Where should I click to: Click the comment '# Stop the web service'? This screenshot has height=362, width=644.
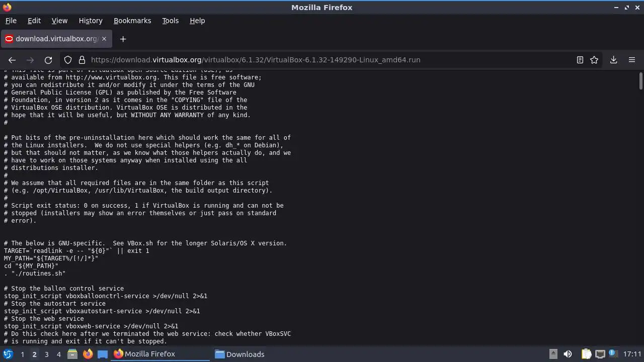pyautogui.click(x=44, y=319)
